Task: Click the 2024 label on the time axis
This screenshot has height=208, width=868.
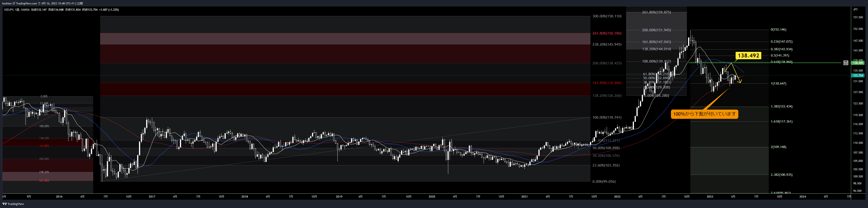Action: coord(803,196)
